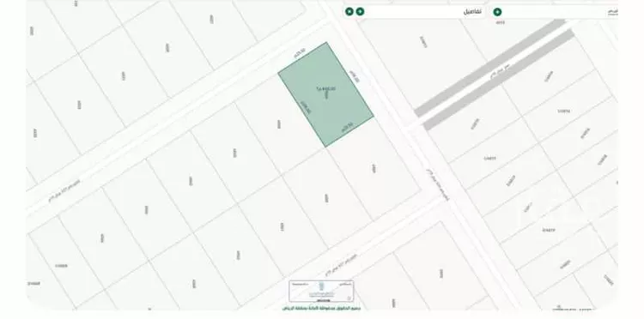Close the تفاصيل details panel with the X icon
644x319 pixels.
pyautogui.click(x=349, y=11)
